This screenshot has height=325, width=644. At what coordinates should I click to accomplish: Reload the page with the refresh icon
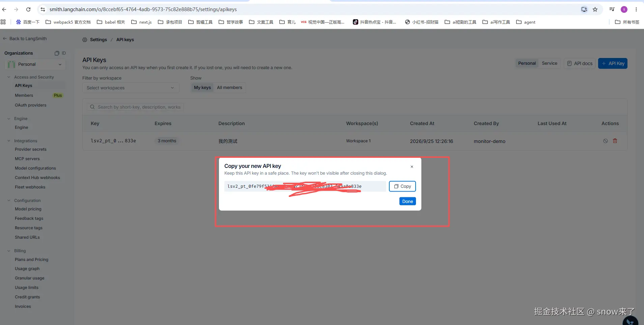[x=28, y=9]
